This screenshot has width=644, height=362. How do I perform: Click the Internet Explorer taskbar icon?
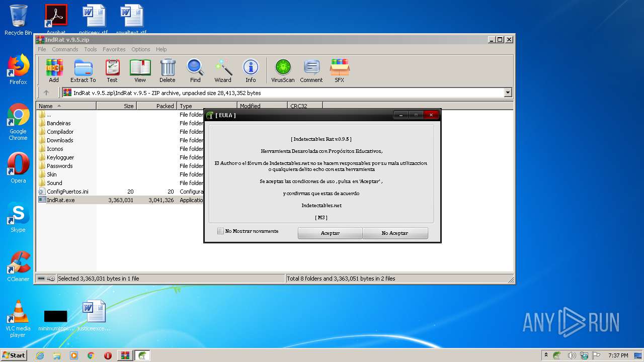40,355
